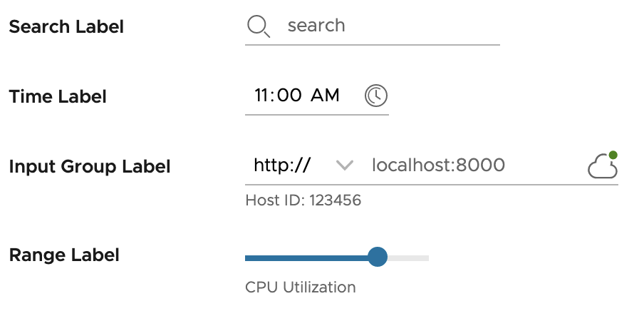Viewport: 644px width, 311px height.
Task: Click the Input Group Label text
Action: pos(90,167)
